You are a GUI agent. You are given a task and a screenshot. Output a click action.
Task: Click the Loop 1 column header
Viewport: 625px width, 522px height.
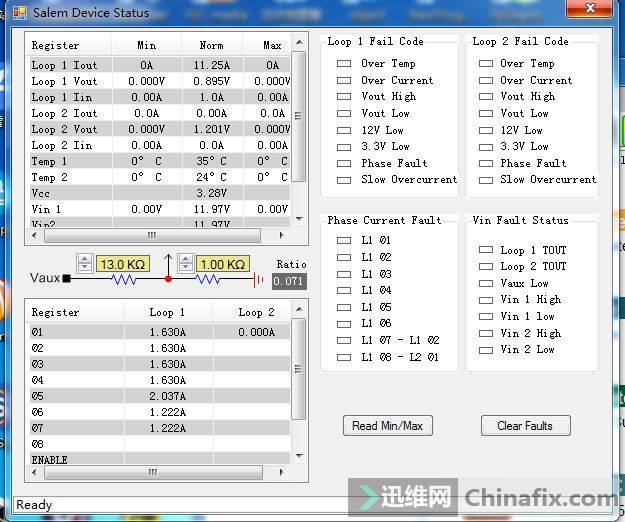(167, 312)
